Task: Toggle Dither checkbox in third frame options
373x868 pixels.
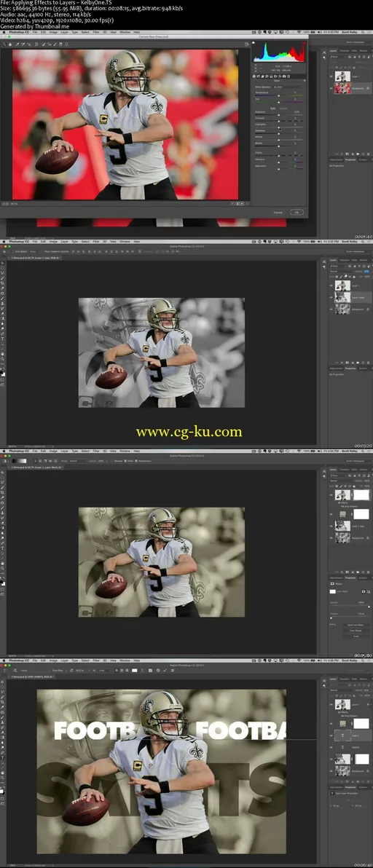Action: tap(125, 460)
